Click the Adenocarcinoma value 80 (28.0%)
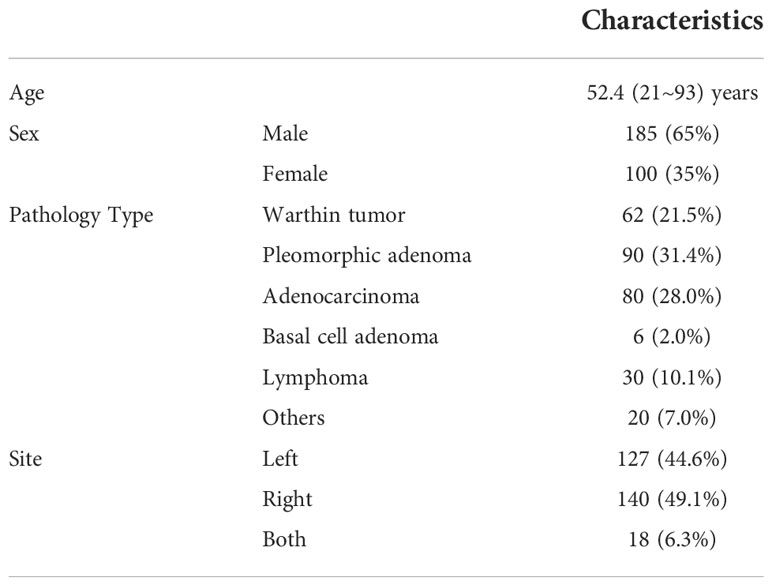 click(x=672, y=296)
